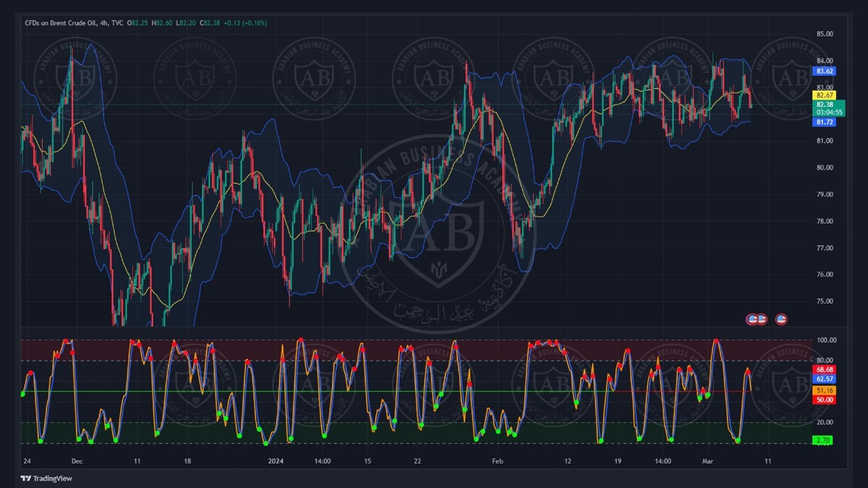868x488 pixels.
Task: Click the +0.13 (+0.16%) change value
Action: [x=245, y=23]
